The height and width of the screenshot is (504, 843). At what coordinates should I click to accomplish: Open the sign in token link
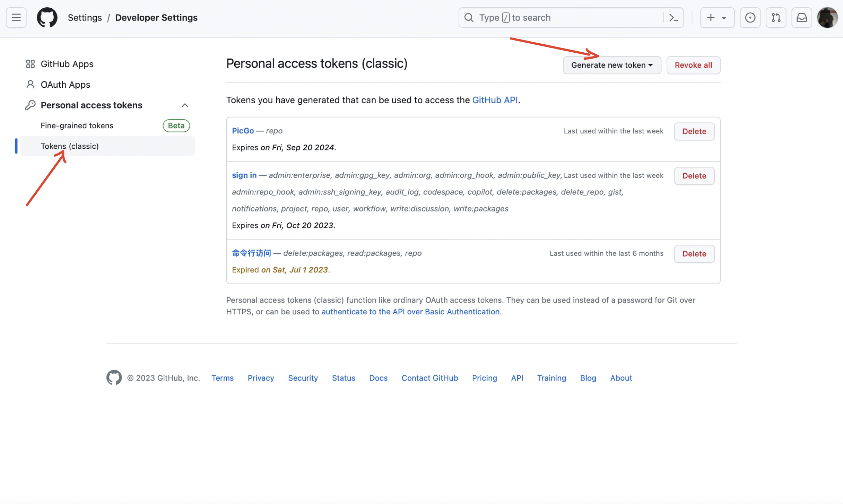tap(244, 175)
